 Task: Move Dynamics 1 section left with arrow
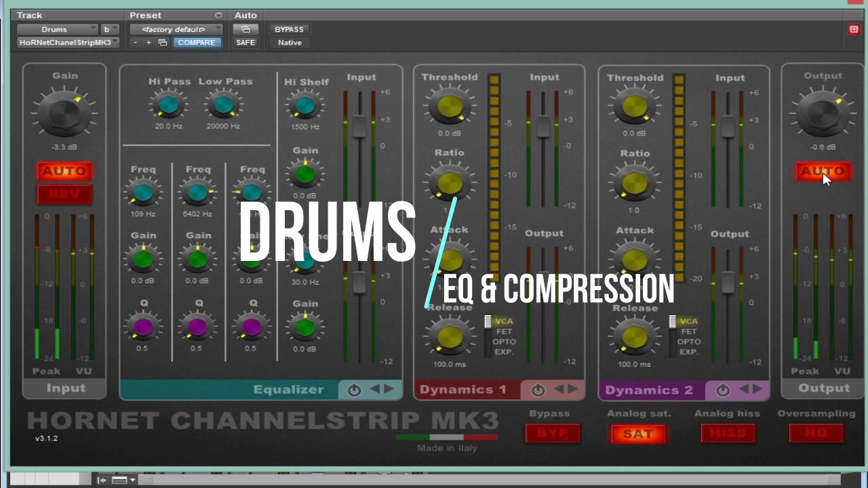pos(559,389)
